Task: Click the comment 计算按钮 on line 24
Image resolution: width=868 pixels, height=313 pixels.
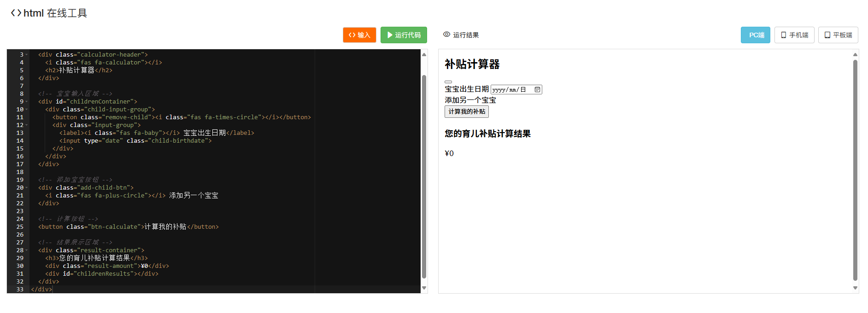Action: [68, 219]
